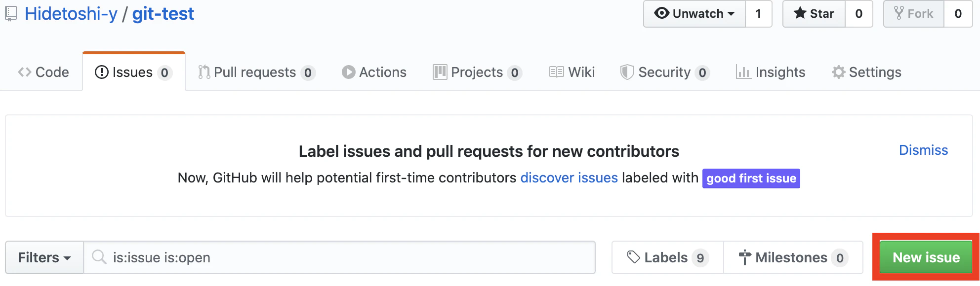Viewport: 980px width, 286px height.
Task: Open the Unwatch dropdown
Action: click(x=694, y=14)
